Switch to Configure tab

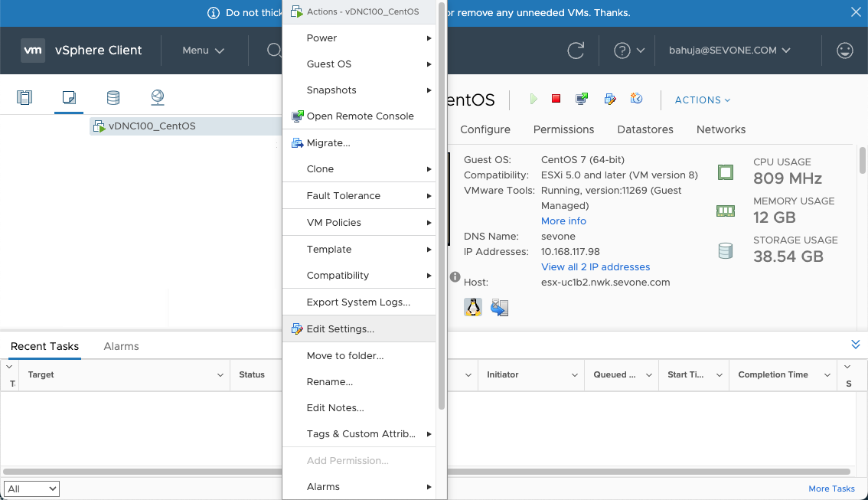pyautogui.click(x=485, y=129)
